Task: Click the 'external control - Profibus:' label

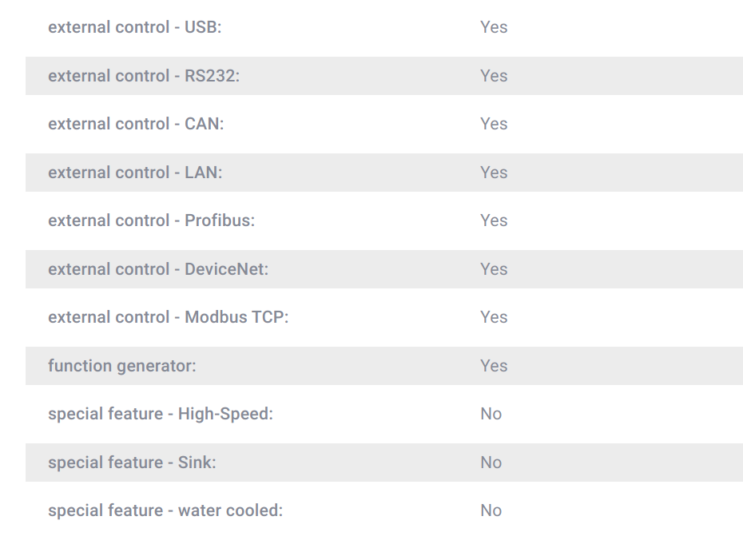Action: tap(151, 220)
